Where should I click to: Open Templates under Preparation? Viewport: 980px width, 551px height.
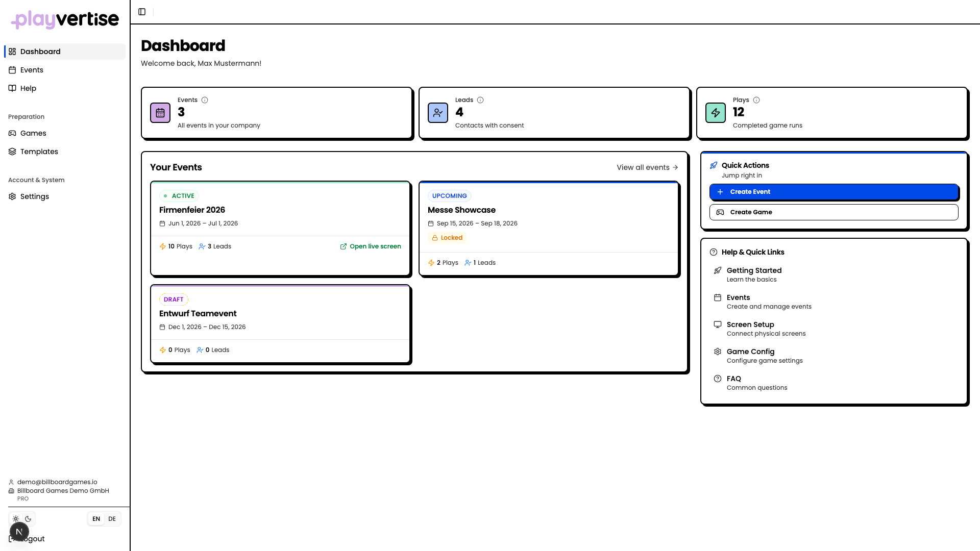click(65, 152)
